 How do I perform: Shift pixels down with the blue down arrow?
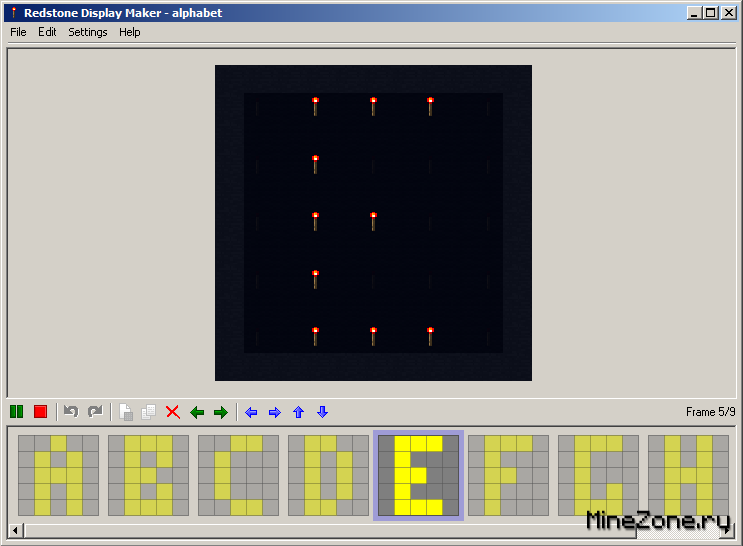pos(322,412)
